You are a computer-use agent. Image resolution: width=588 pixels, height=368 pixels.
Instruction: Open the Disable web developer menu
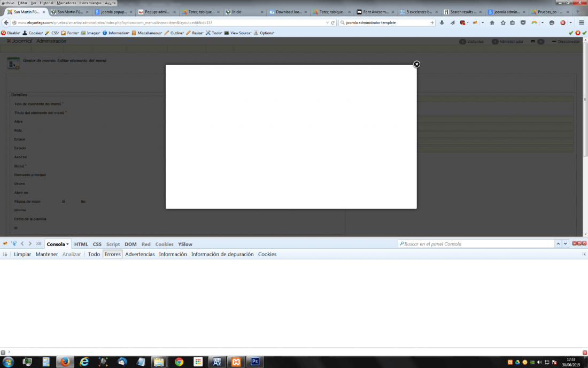click(x=11, y=33)
